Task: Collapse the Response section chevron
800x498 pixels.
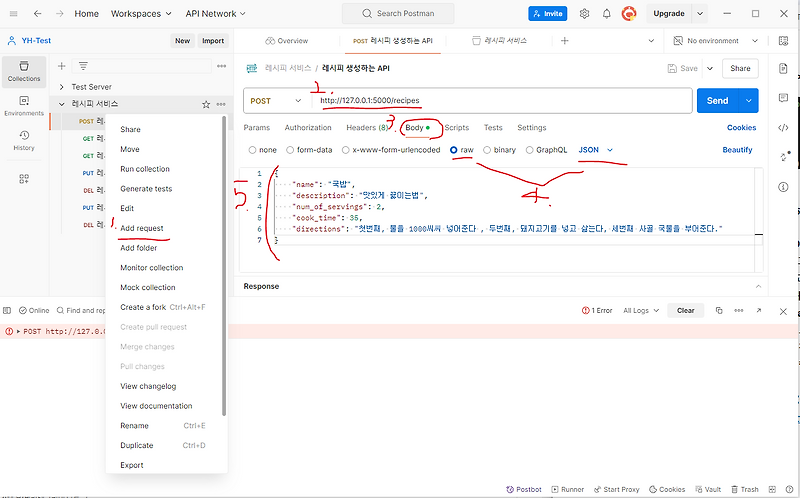Action: pyautogui.click(x=759, y=286)
